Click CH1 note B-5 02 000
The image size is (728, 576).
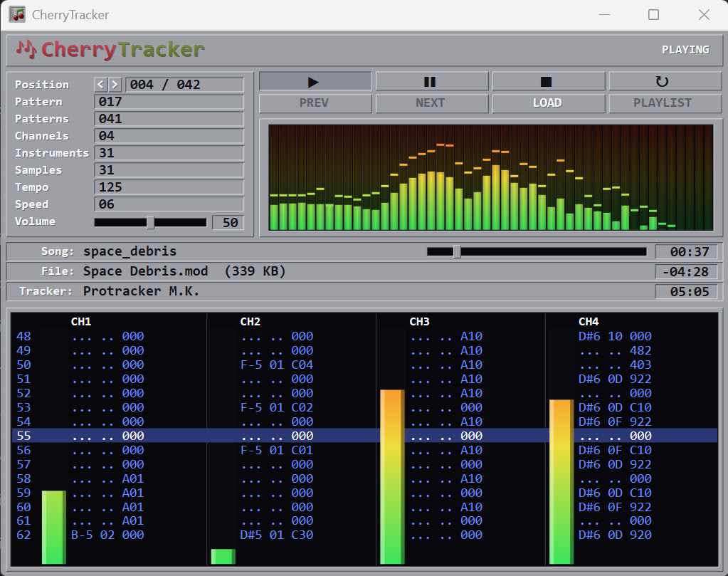(x=107, y=535)
